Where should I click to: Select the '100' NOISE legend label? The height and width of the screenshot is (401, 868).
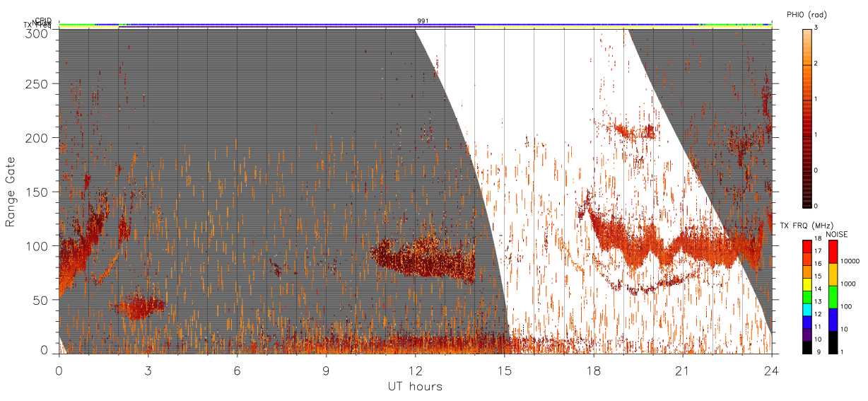[847, 307]
